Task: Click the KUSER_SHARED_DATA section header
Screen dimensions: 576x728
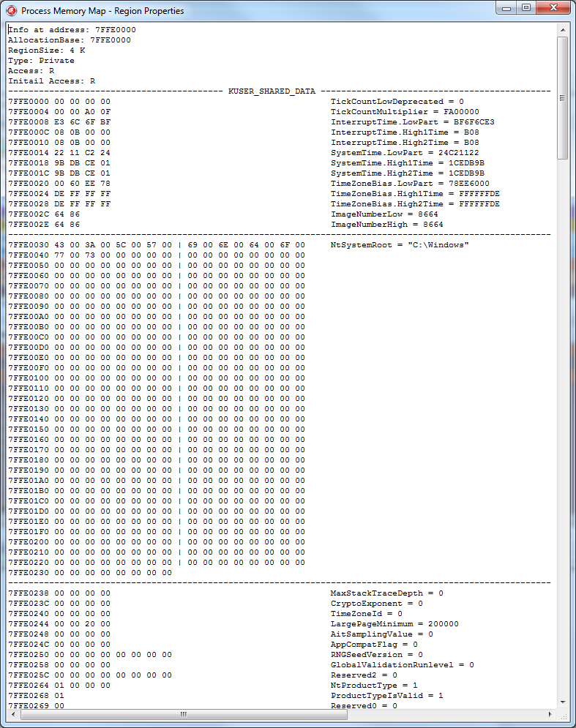Action: click(272, 91)
